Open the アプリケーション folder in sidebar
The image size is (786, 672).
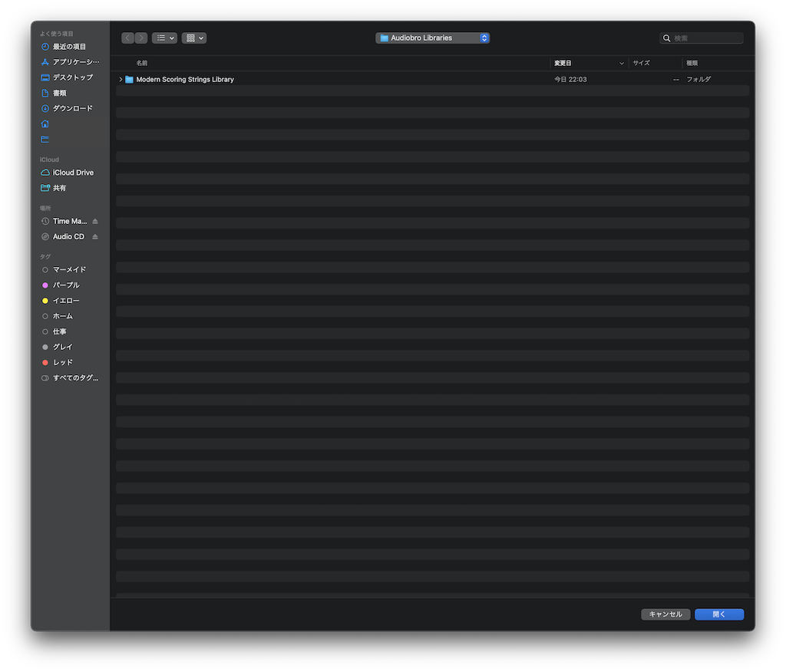pos(75,62)
